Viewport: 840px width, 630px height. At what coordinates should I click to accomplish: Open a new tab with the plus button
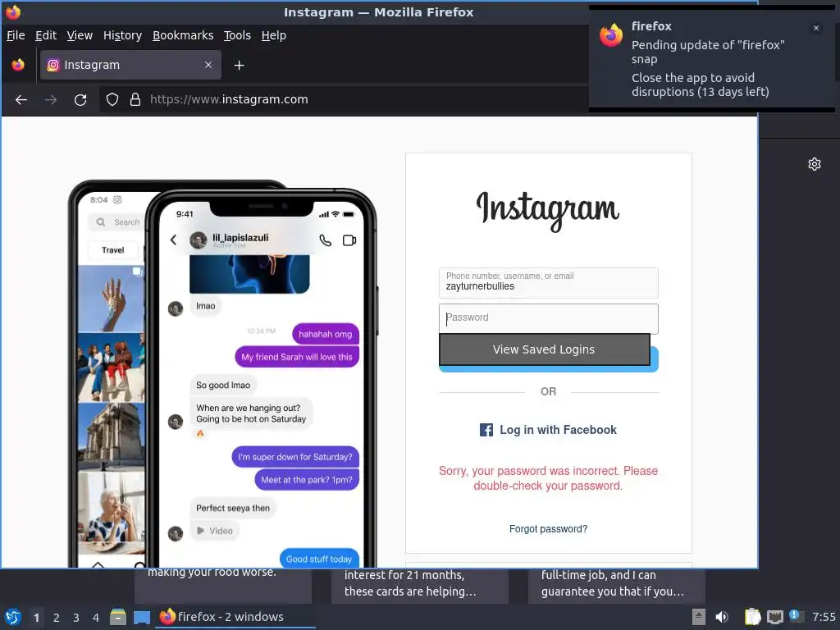pyautogui.click(x=240, y=66)
